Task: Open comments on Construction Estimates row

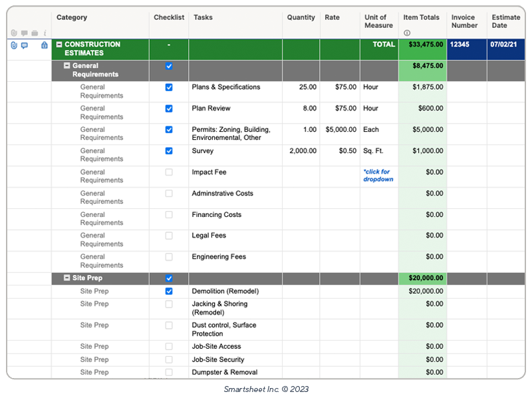Action: pyautogui.click(x=25, y=45)
